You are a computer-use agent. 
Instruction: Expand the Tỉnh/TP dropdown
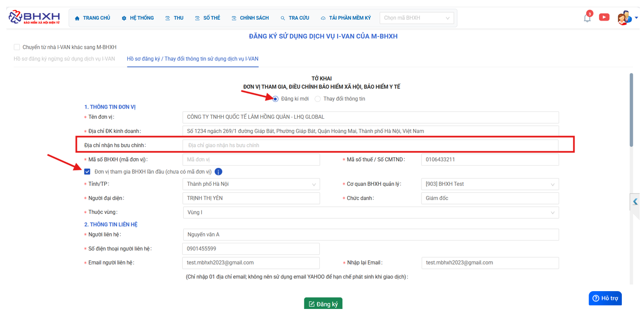pos(251,184)
